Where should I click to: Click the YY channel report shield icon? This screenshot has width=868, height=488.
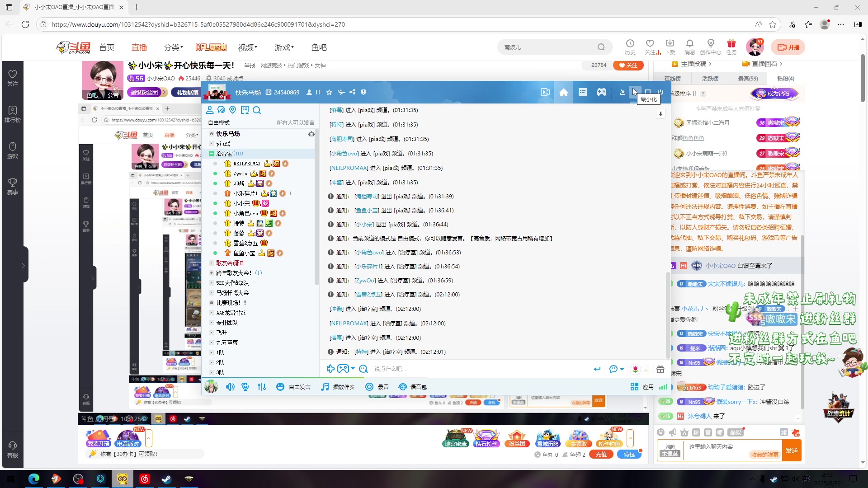363,92
